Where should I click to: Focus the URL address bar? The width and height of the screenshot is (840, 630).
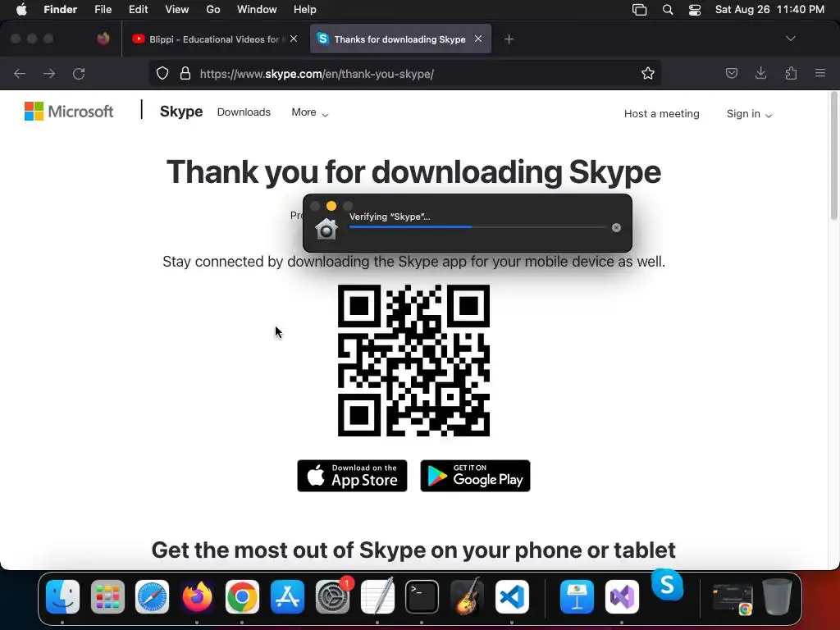point(404,73)
